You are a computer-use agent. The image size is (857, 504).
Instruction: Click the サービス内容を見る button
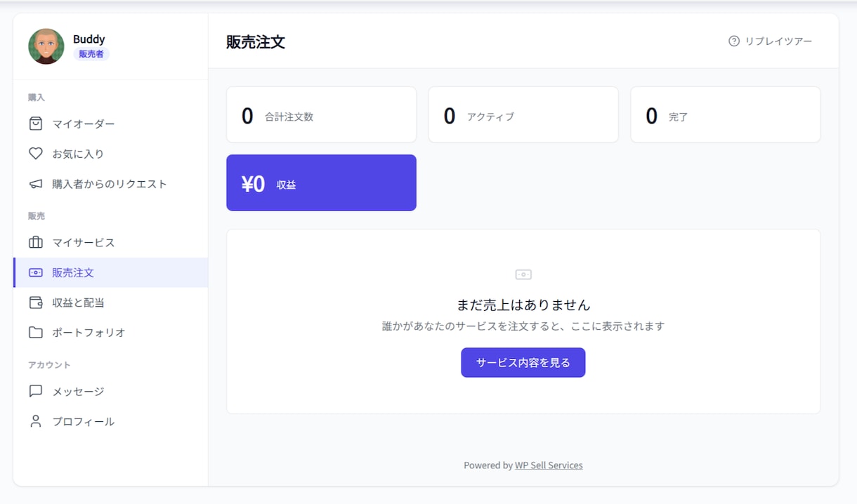523,362
